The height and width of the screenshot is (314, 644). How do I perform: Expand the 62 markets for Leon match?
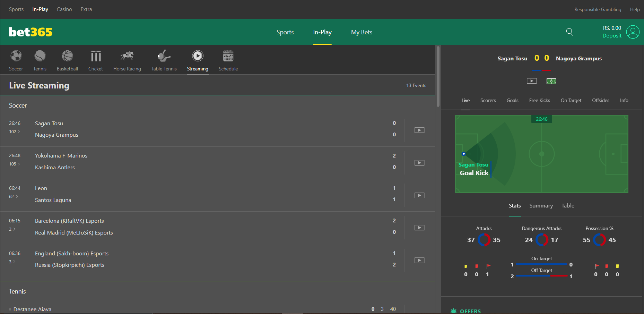tap(14, 197)
